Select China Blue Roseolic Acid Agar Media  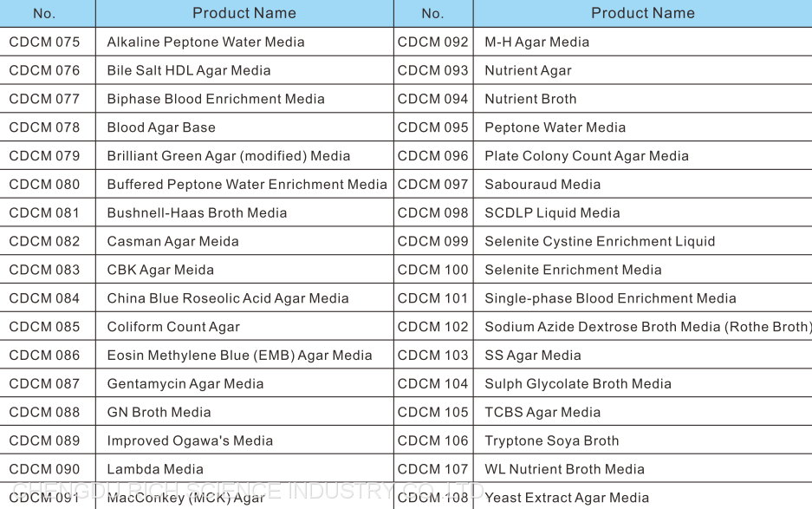(x=228, y=298)
